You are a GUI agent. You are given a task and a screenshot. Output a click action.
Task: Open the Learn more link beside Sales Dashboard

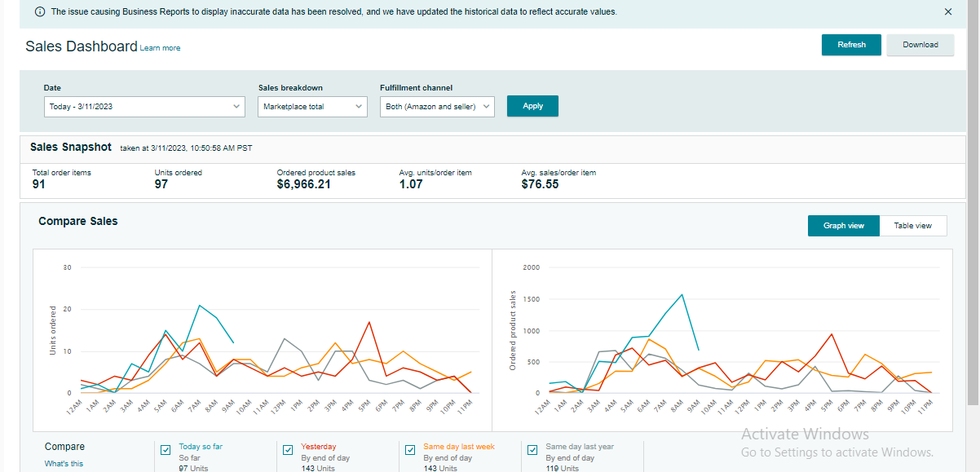160,48
